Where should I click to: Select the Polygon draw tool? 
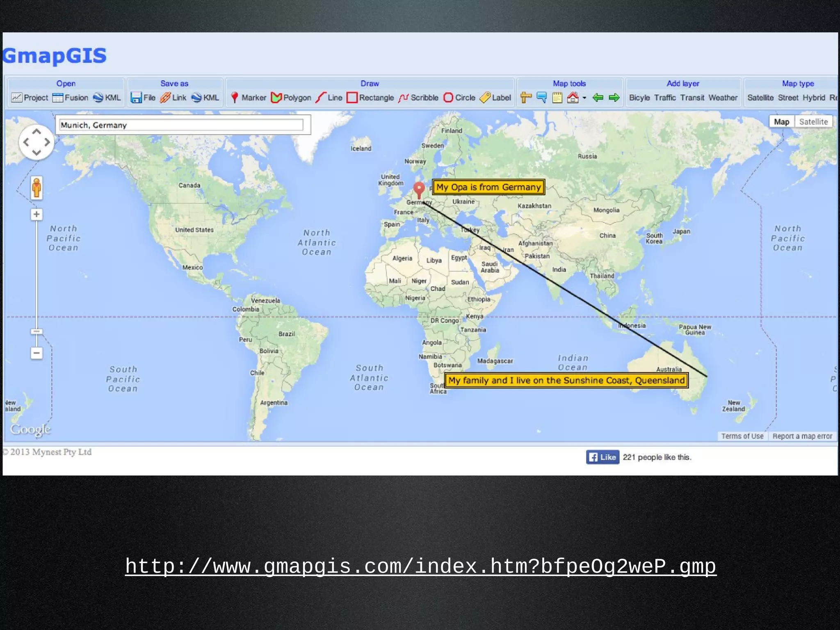pyautogui.click(x=291, y=98)
